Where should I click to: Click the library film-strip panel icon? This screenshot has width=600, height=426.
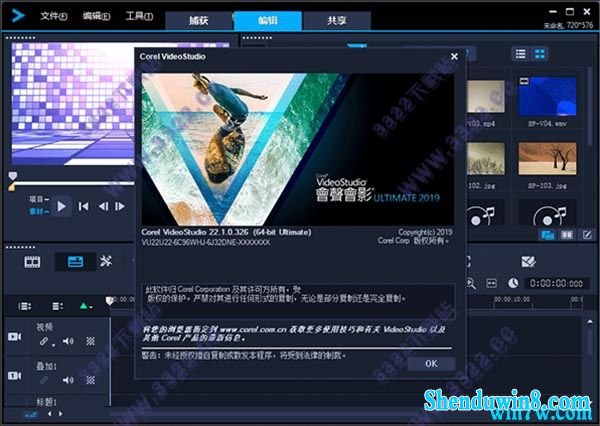(x=567, y=235)
